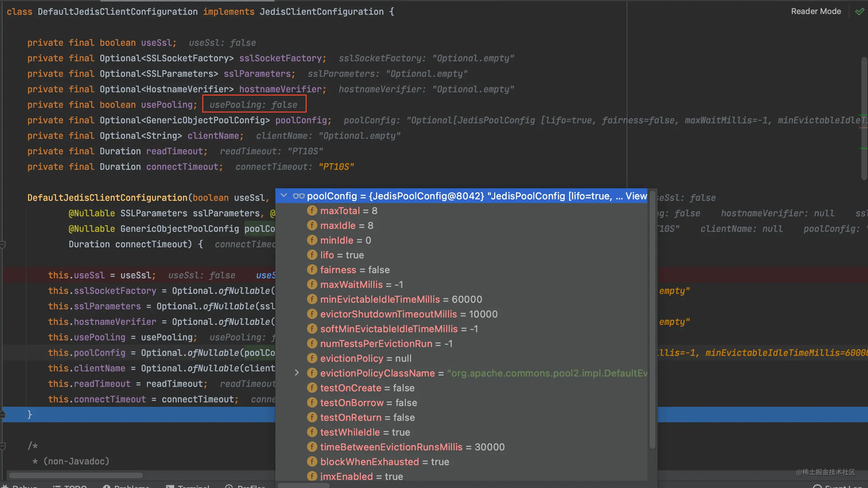Collapse constructor fold at closing brace

click(3, 415)
